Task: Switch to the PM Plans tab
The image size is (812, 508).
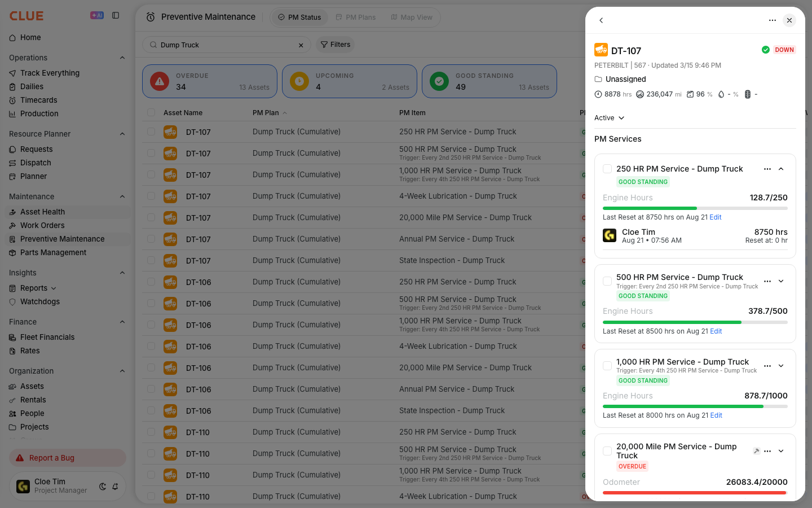Action: (356, 17)
